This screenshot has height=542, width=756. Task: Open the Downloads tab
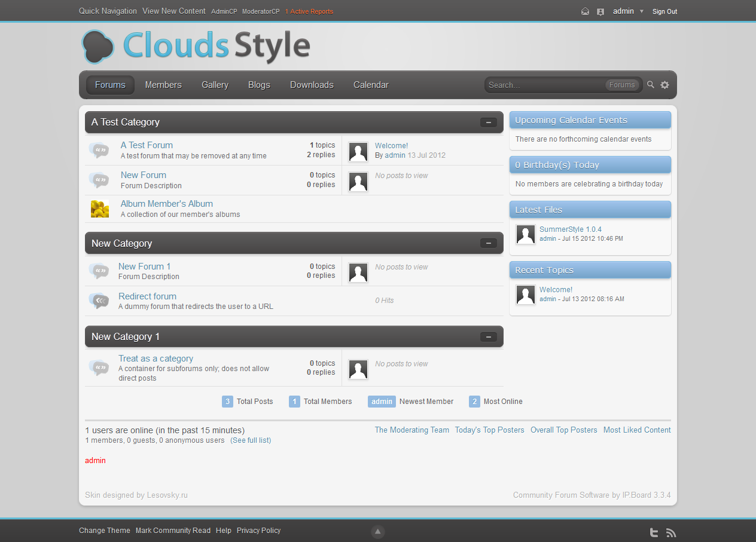(x=312, y=85)
